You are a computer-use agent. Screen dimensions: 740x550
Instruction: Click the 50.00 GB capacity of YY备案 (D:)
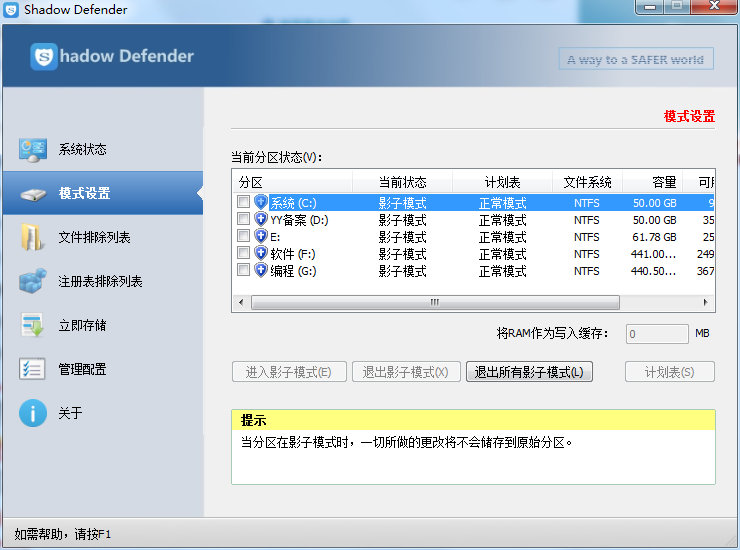coord(655,220)
